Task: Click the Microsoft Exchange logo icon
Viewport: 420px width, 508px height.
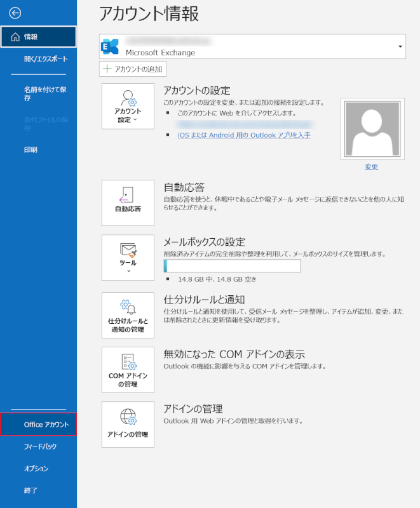Action: [x=110, y=46]
